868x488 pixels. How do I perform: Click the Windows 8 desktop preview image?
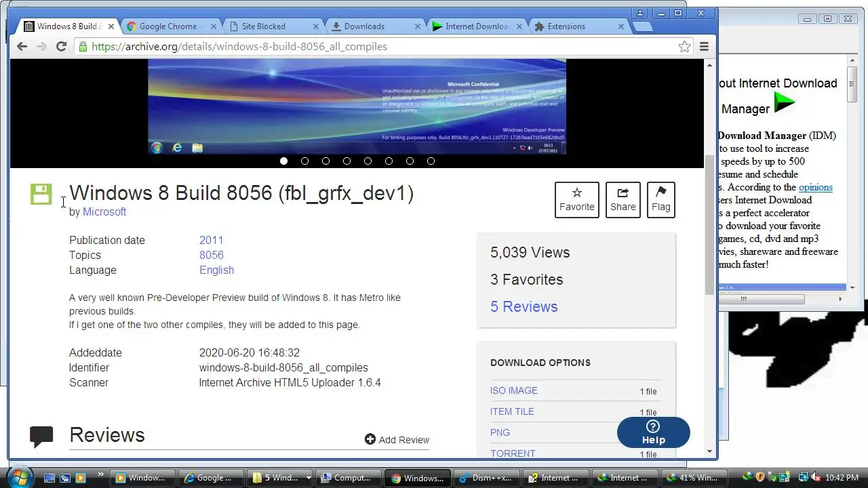click(357, 106)
